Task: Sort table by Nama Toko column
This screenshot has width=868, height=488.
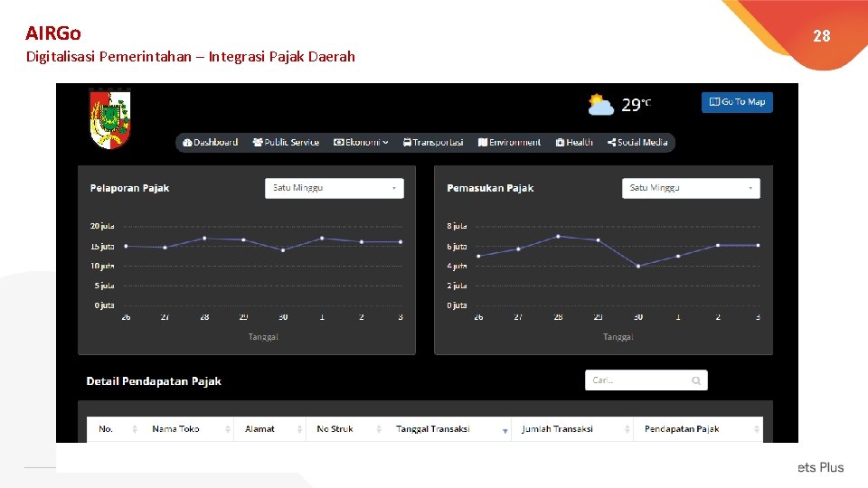Action: tap(188, 428)
